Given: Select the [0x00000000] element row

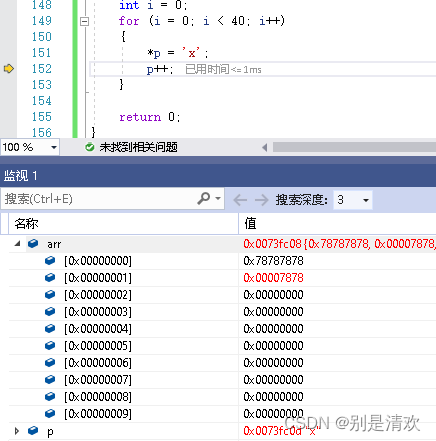Looking at the screenshot, I should [98, 261].
